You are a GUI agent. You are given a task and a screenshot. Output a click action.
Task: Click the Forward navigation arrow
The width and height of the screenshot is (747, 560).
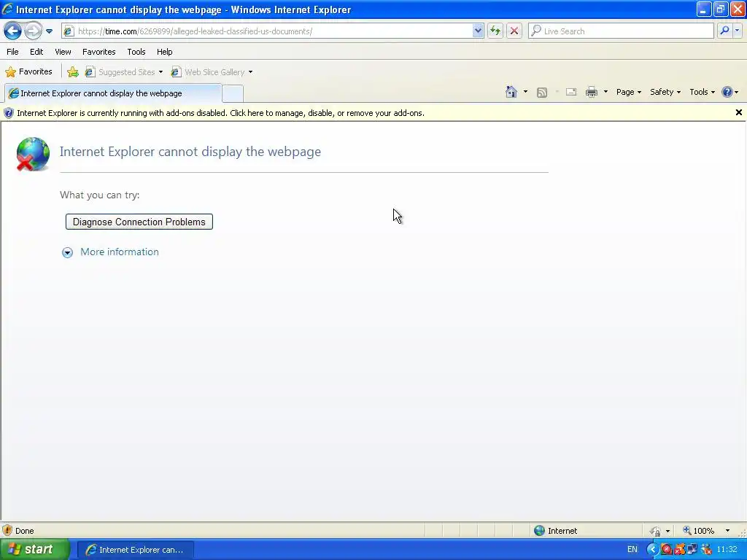tap(33, 31)
